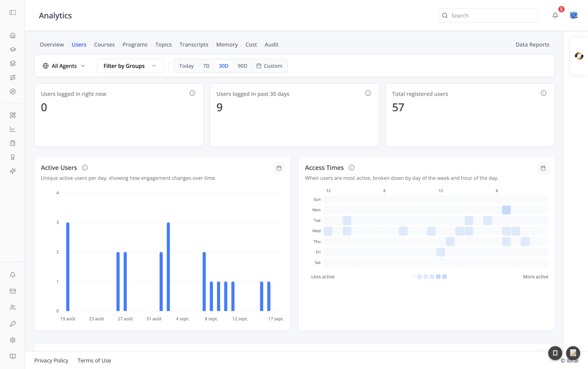
Task: Go to the Audit tab
Action: click(x=271, y=45)
